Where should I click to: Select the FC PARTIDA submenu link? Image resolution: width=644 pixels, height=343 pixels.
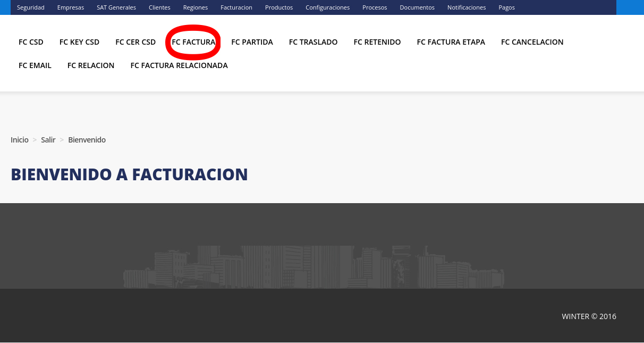coord(252,42)
